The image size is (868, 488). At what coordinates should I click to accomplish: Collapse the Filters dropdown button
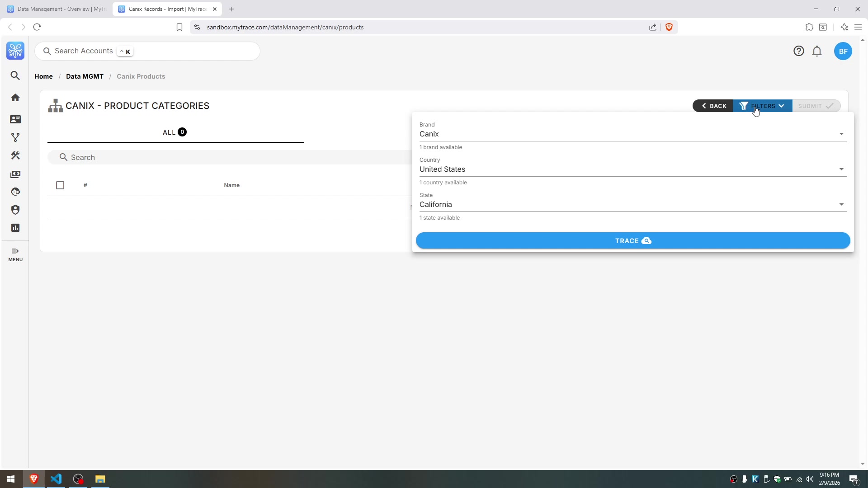(762, 106)
